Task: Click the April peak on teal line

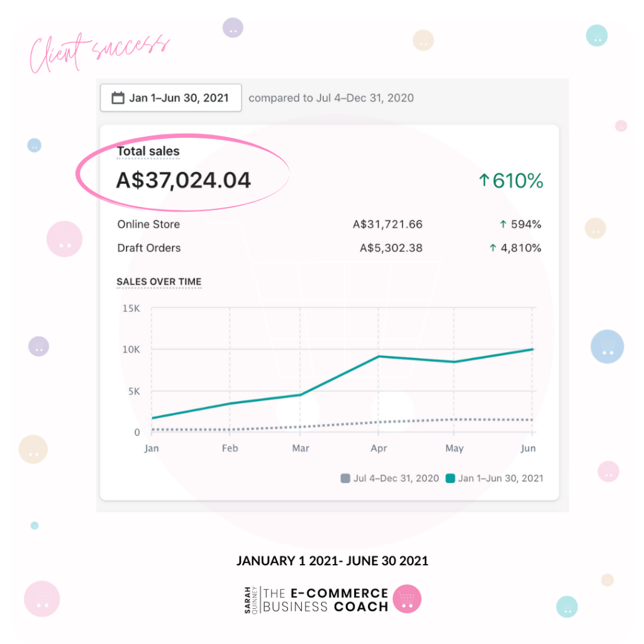Action: point(379,357)
